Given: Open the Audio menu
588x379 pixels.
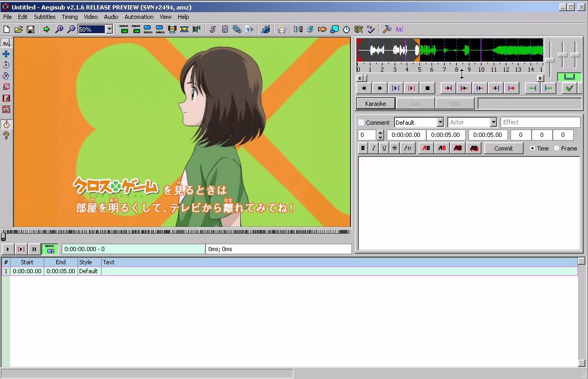Looking at the screenshot, I should [x=111, y=17].
